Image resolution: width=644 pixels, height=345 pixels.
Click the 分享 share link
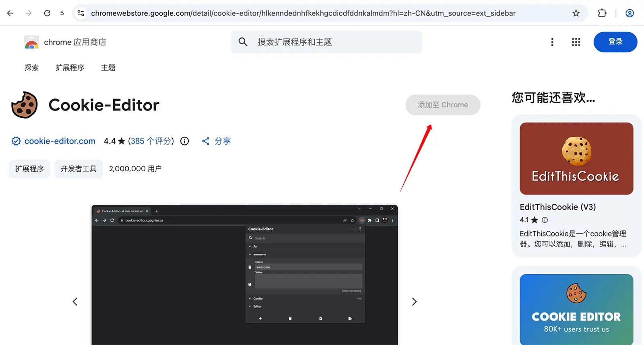[x=223, y=141]
